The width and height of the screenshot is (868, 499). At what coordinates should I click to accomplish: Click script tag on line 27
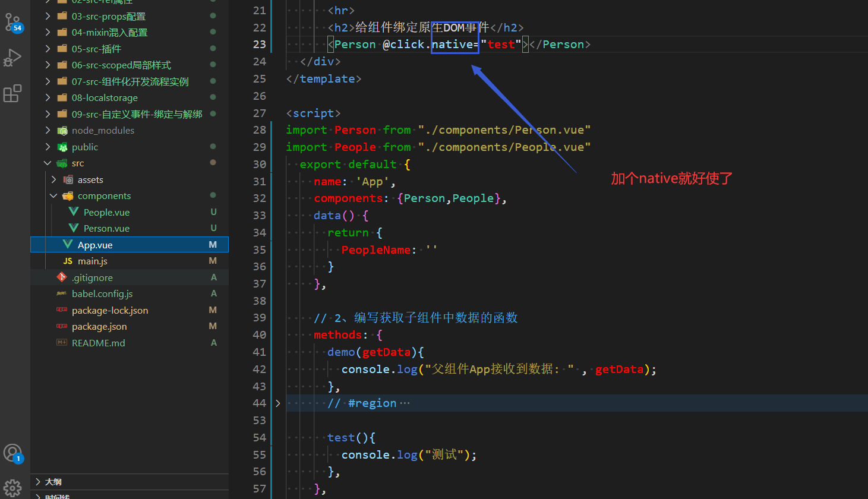(x=313, y=113)
